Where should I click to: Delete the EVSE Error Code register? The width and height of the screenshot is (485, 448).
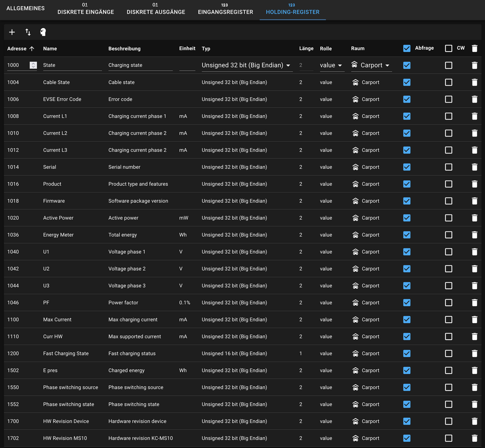point(474,99)
